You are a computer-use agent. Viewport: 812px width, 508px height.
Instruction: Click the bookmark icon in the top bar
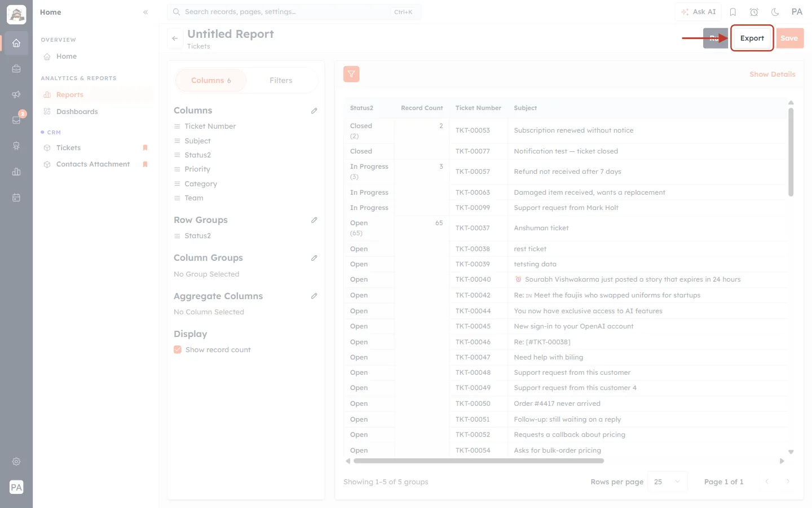pyautogui.click(x=733, y=12)
